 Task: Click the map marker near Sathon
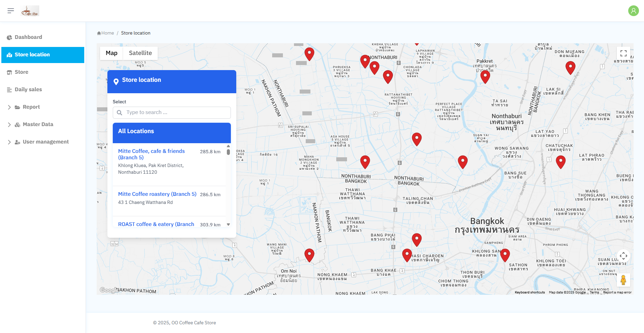(505, 255)
